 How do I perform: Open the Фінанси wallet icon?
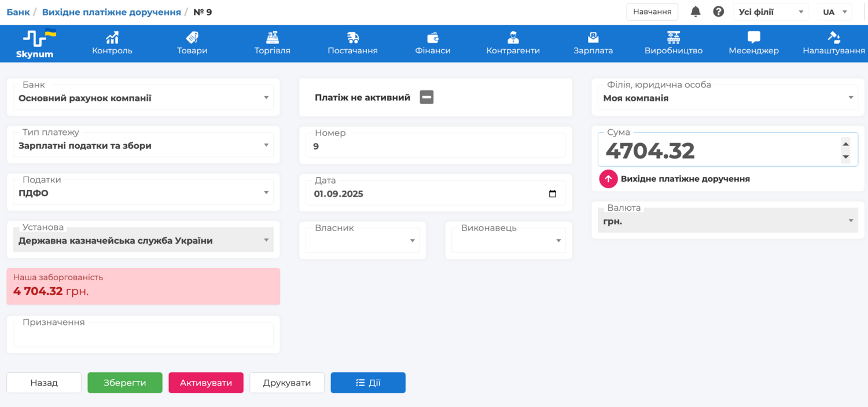pyautogui.click(x=432, y=38)
